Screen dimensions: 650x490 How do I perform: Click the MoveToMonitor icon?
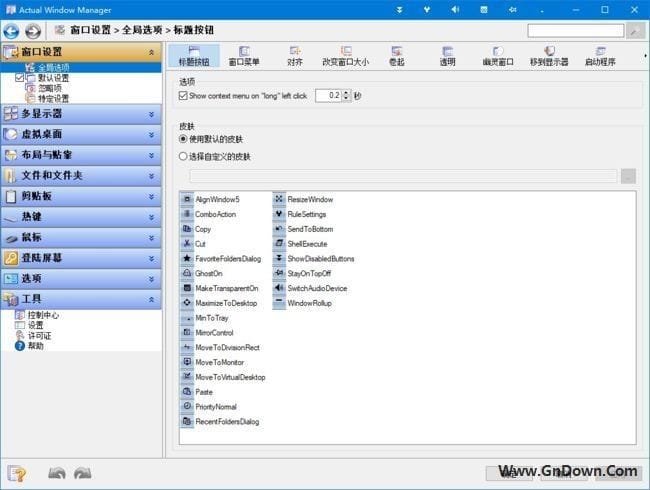click(187, 362)
